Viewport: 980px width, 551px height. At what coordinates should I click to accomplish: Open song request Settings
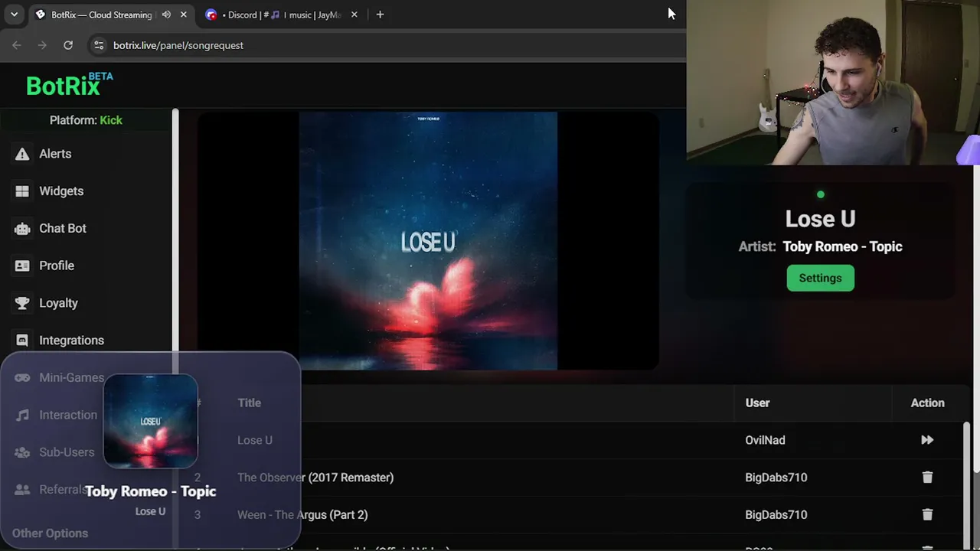click(x=820, y=278)
